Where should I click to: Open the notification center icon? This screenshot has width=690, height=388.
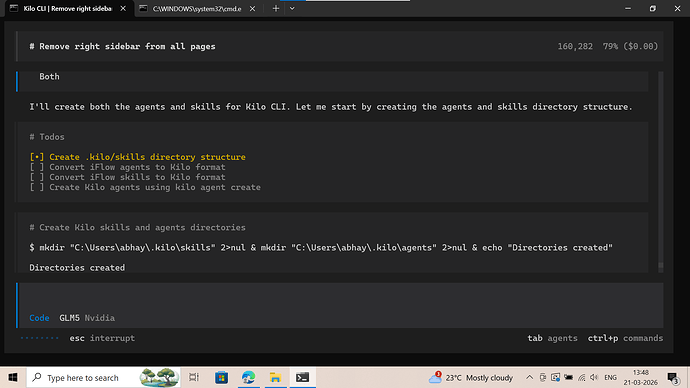[x=673, y=377]
